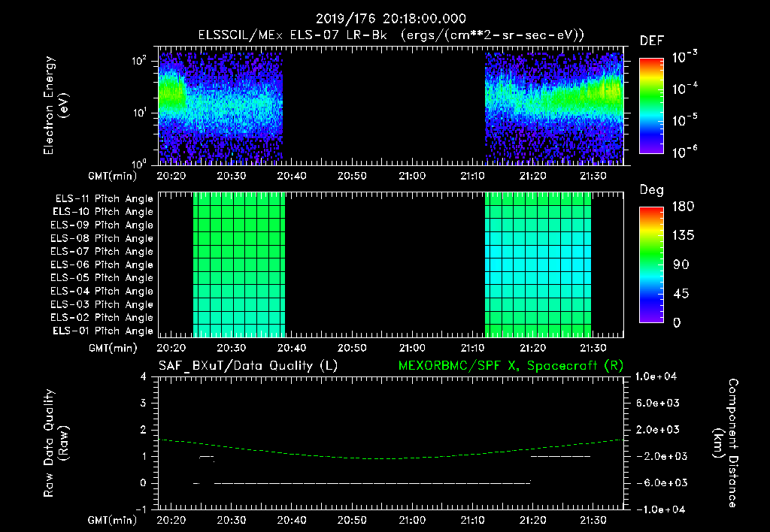Select the Electron Energy (eV) axis label
The height and width of the screenshot is (532, 770).
point(55,105)
